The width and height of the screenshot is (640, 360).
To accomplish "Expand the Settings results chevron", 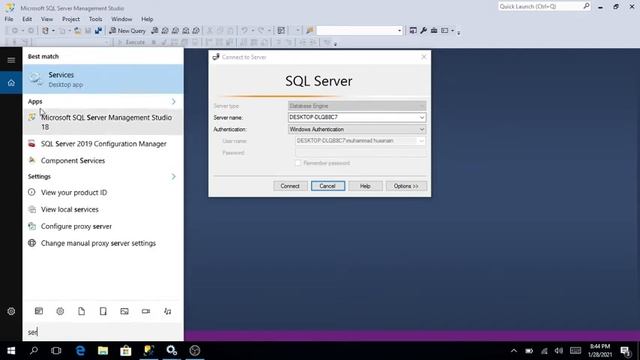I will click(x=173, y=176).
